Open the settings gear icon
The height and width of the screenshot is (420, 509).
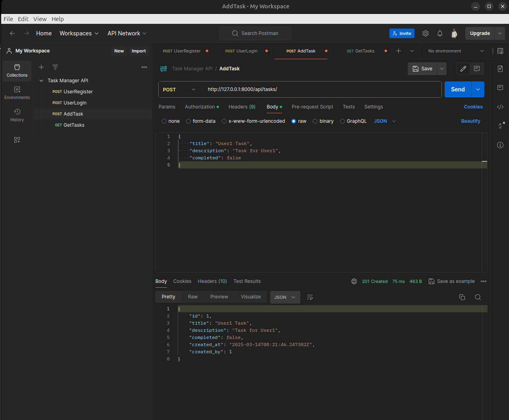(426, 33)
